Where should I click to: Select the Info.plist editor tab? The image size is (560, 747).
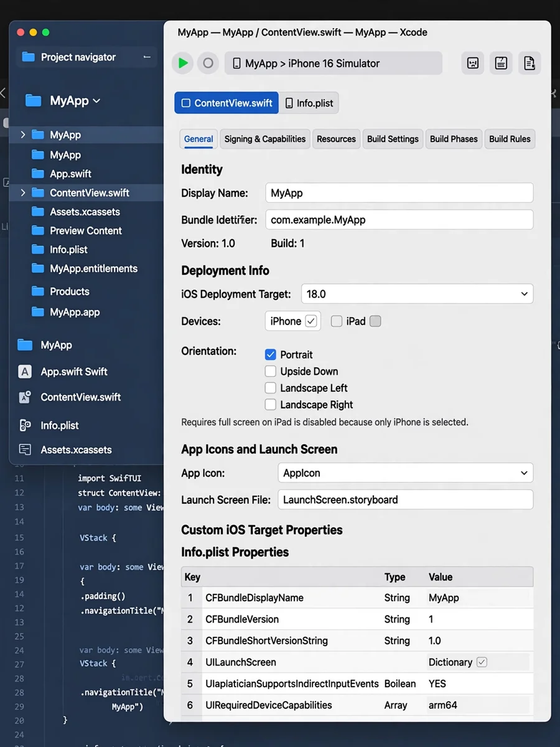click(x=309, y=103)
